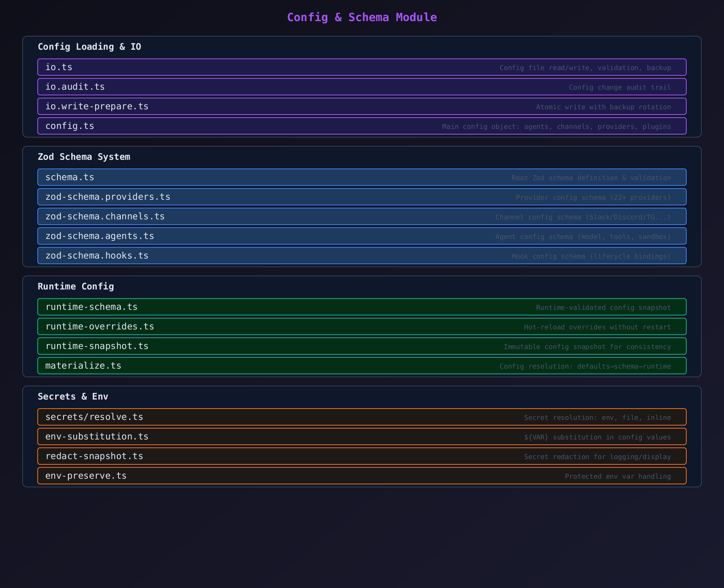Open io.write-prepare.ts row
This screenshot has height=588, width=724.
coord(362,106)
